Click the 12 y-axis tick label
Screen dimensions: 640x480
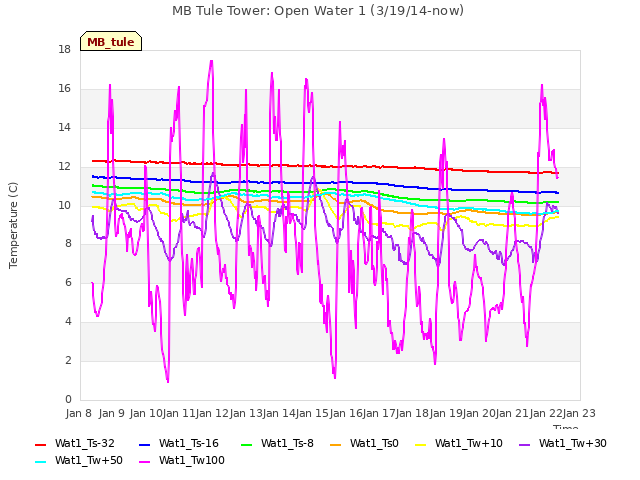(64, 167)
